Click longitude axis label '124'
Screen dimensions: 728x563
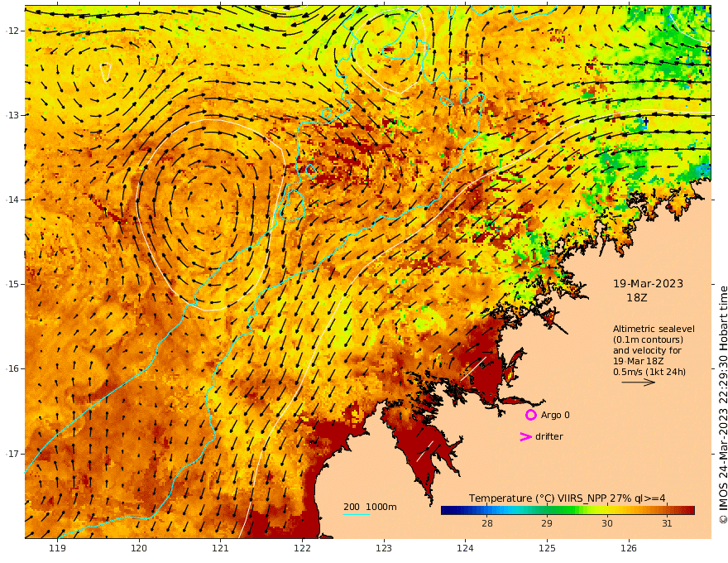465,548
